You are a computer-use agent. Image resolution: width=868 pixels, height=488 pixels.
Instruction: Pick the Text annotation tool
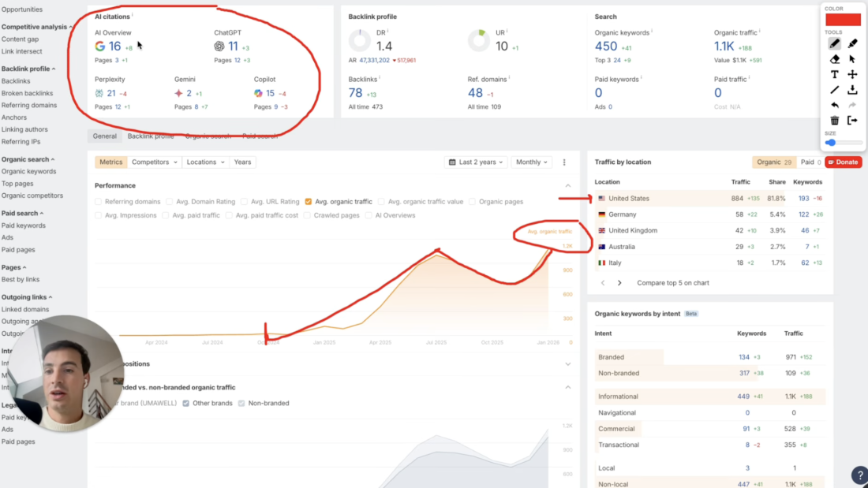pos(835,75)
